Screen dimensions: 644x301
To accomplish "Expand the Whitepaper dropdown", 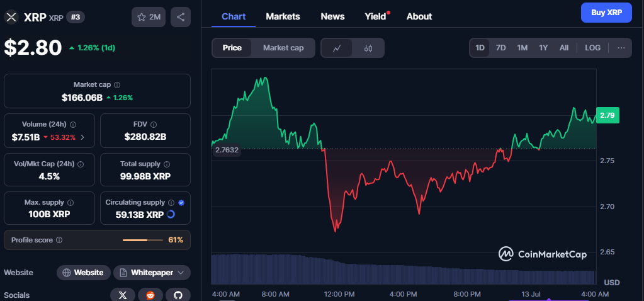I will tap(152, 273).
